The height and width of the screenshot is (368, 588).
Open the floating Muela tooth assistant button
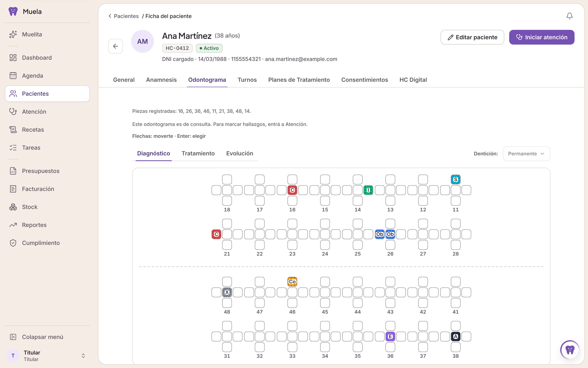[570, 350]
